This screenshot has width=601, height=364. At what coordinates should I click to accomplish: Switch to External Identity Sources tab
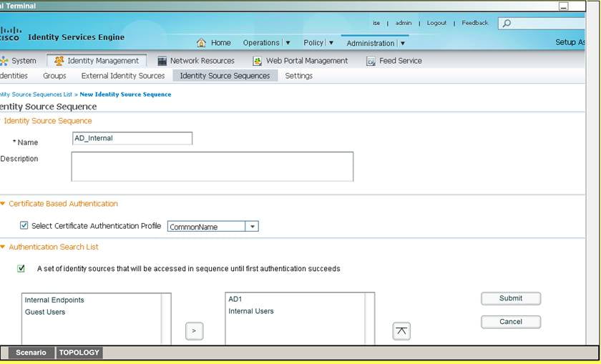(122, 76)
